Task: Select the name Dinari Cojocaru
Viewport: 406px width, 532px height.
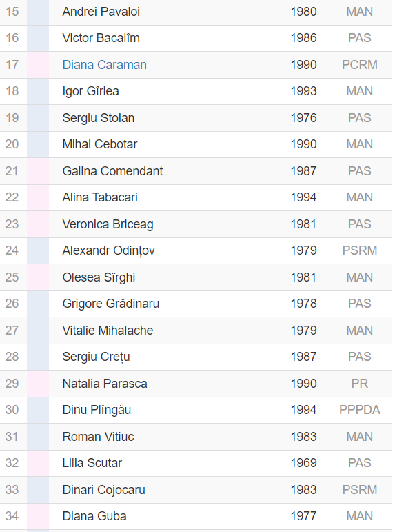Action: [x=103, y=490]
